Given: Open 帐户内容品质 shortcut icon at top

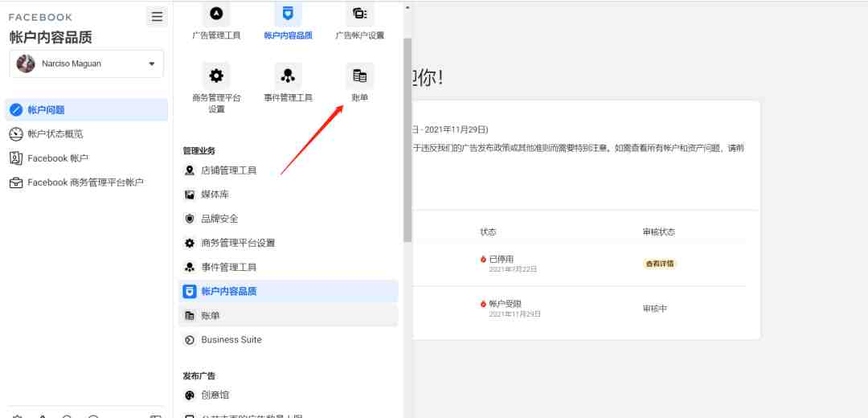Looking at the screenshot, I should point(288,14).
